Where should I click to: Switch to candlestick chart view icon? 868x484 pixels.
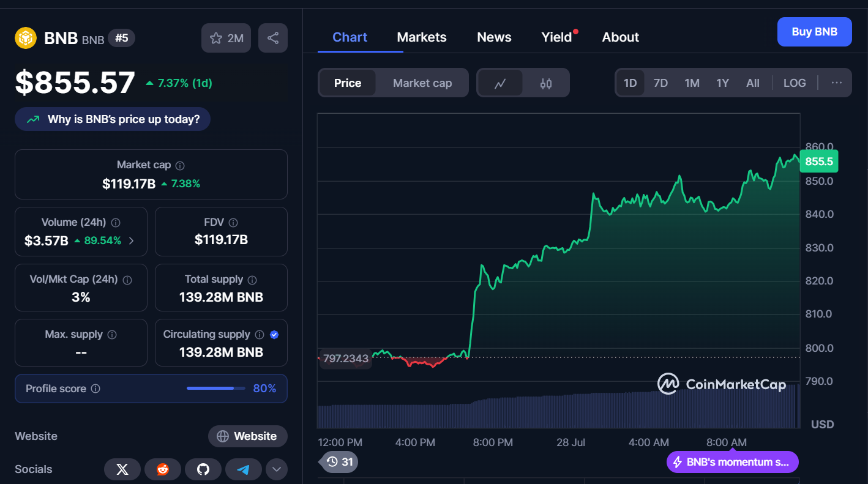546,83
